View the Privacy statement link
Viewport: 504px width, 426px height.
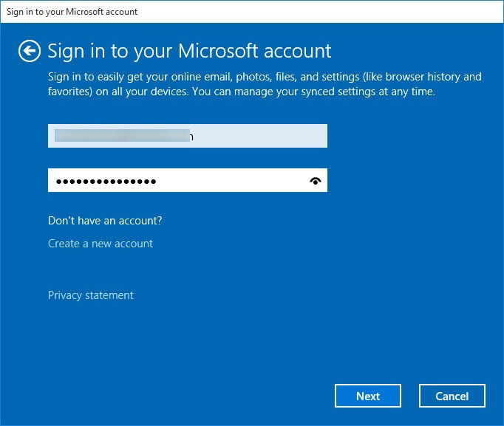(91, 295)
